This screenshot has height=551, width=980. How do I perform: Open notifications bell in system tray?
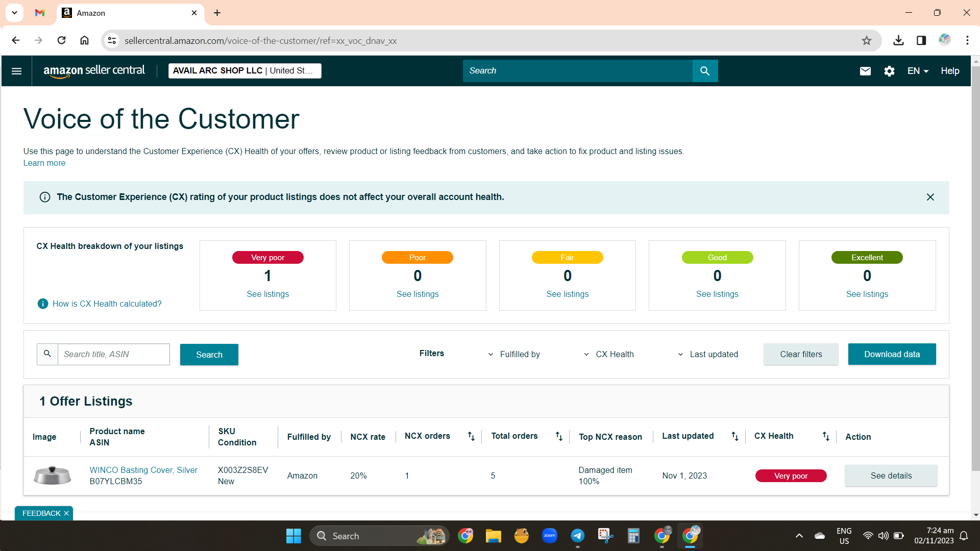tap(964, 536)
